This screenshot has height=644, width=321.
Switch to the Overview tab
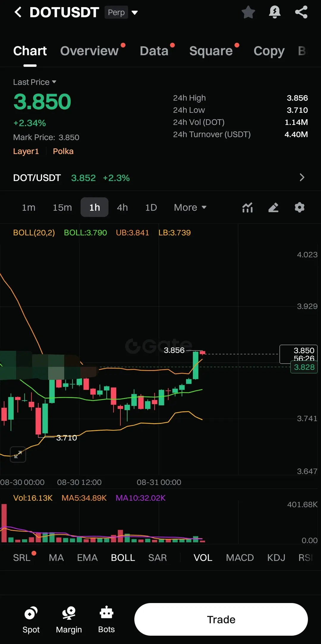pyautogui.click(x=89, y=51)
